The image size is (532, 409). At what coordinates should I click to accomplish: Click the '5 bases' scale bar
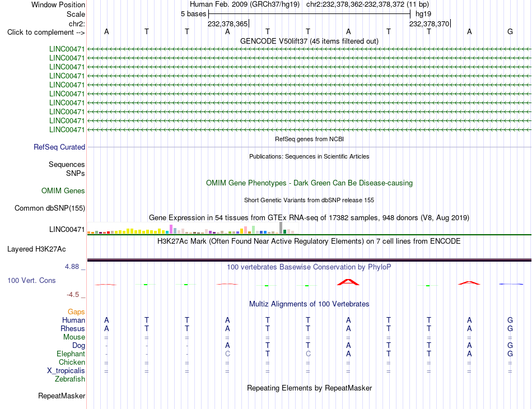click(x=309, y=14)
